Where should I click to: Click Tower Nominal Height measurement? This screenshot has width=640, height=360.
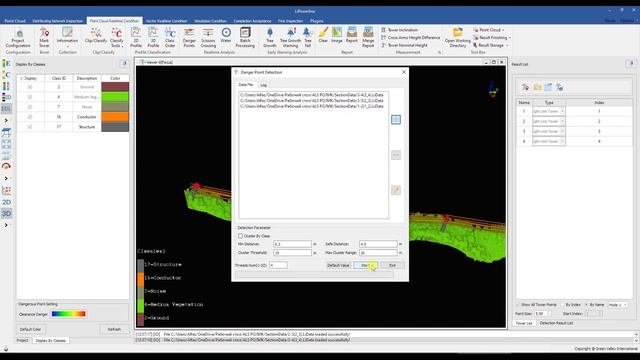(x=404, y=45)
